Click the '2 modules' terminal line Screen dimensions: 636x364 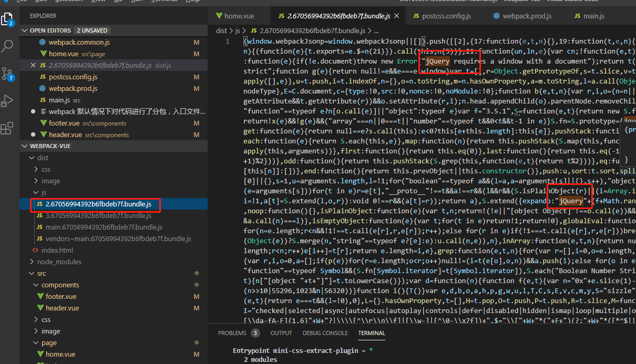click(260, 360)
